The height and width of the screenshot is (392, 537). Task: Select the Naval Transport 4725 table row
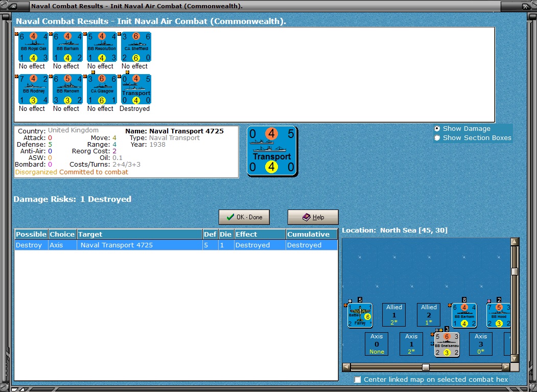(x=176, y=245)
